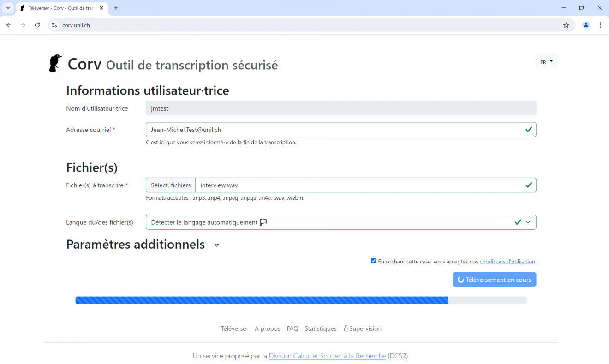Image resolution: width=609 pixels, height=364 pixels.
Task: Open the file language dropdown chevron
Action: coord(528,222)
